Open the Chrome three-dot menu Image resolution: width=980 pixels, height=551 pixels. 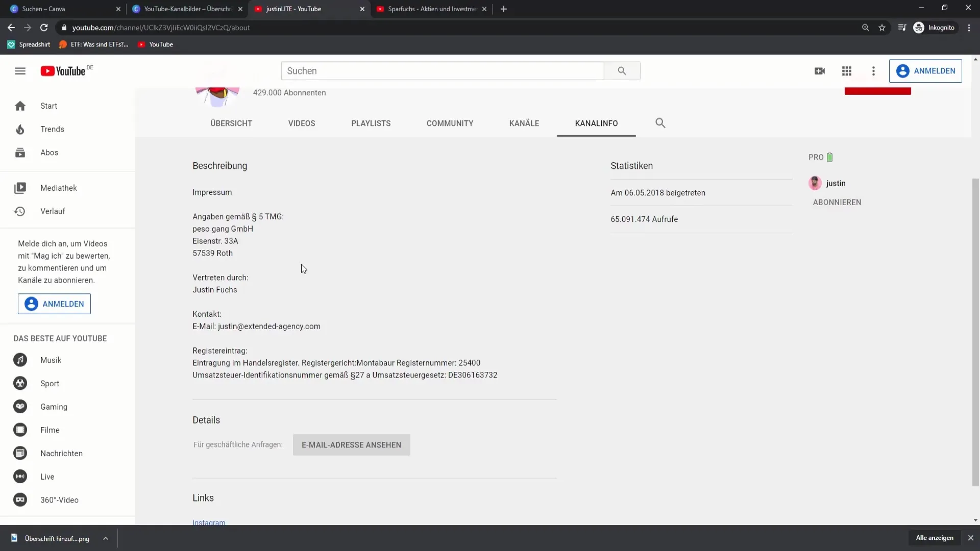point(969,28)
